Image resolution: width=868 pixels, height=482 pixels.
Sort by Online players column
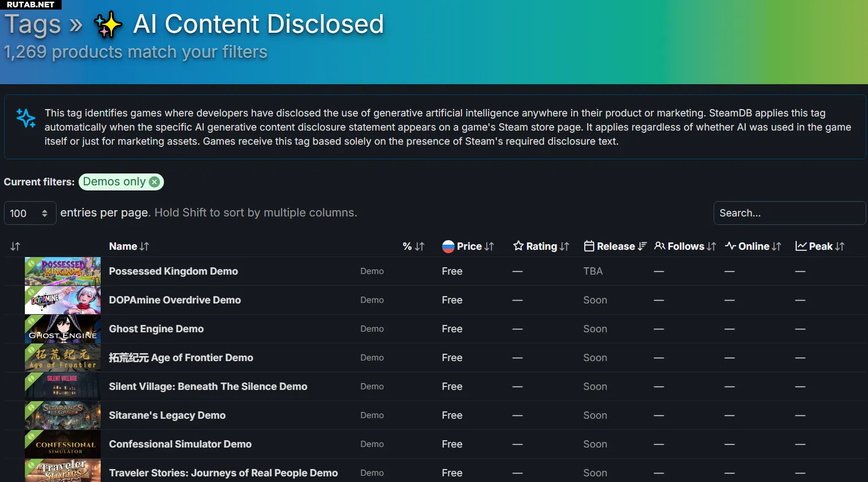[x=753, y=246]
